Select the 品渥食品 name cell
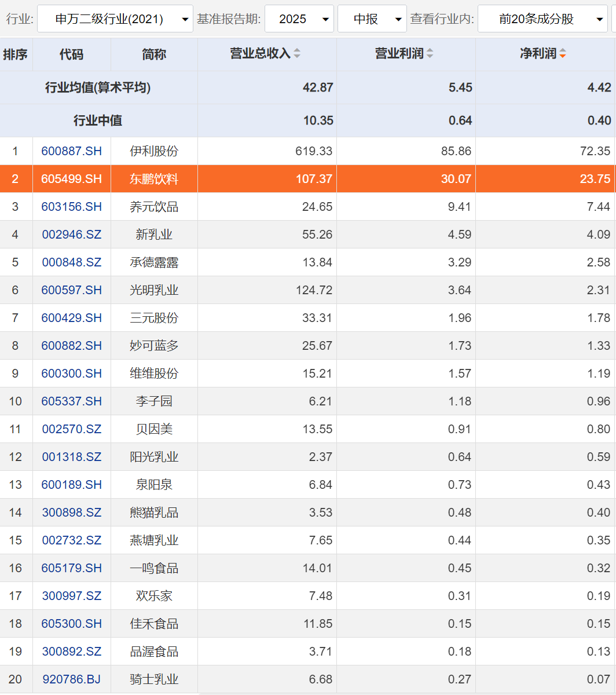The image size is (616, 695). coord(154,652)
